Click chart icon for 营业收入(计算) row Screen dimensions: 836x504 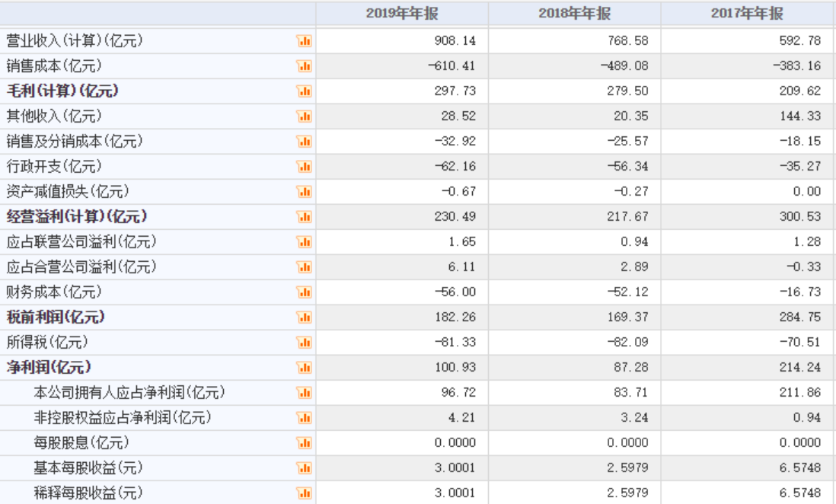(305, 41)
